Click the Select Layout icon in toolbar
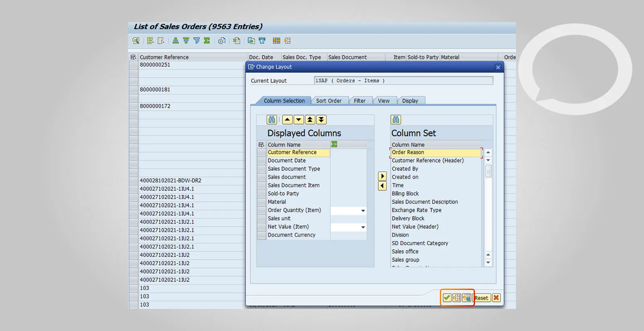 tap(287, 41)
